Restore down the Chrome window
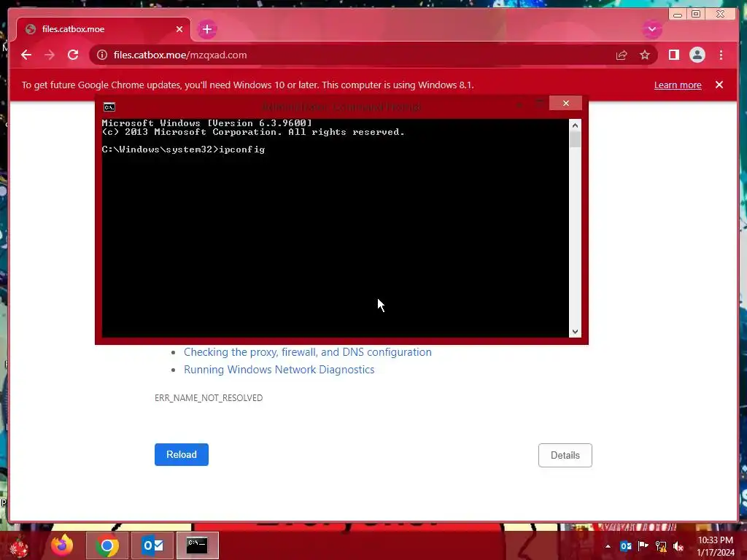Screen dimensions: 747x560 (696, 15)
